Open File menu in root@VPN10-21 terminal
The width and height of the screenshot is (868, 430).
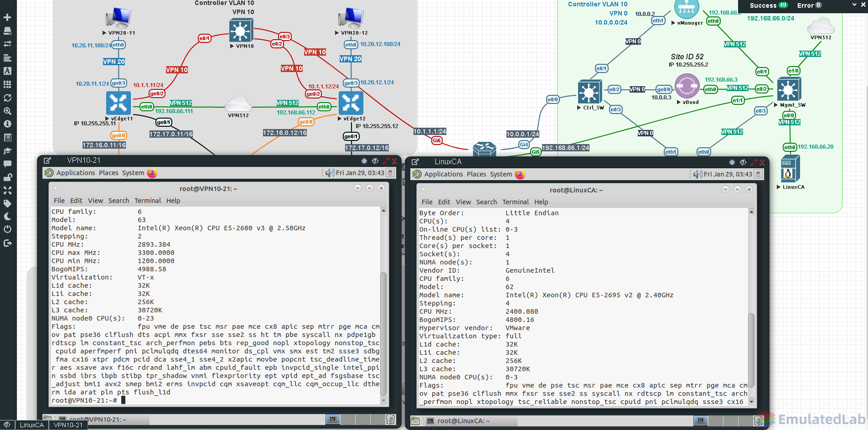(59, 201)
